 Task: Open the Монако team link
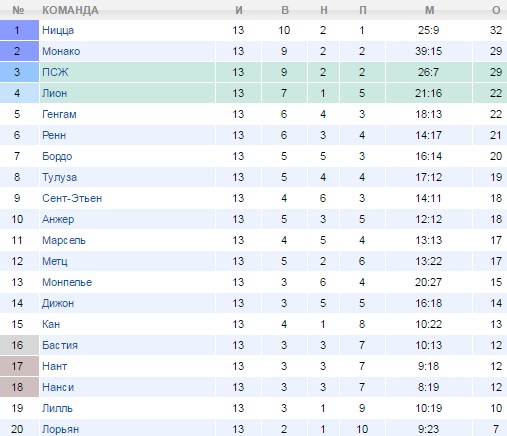(x=61, y=51)
